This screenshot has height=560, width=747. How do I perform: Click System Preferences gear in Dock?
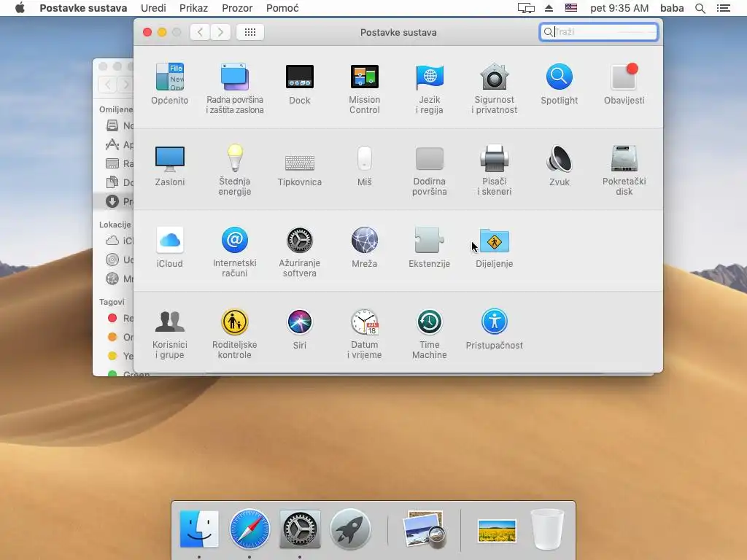coord(300,529)
